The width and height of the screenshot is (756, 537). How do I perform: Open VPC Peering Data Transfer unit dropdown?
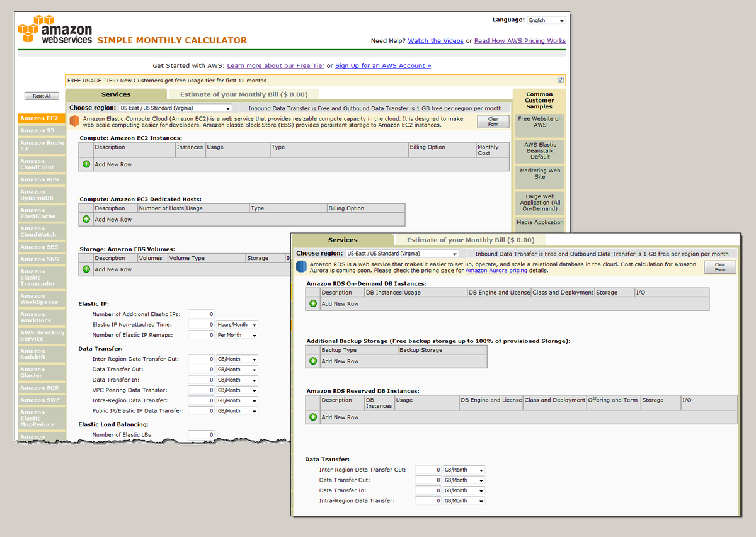[237, 390]
